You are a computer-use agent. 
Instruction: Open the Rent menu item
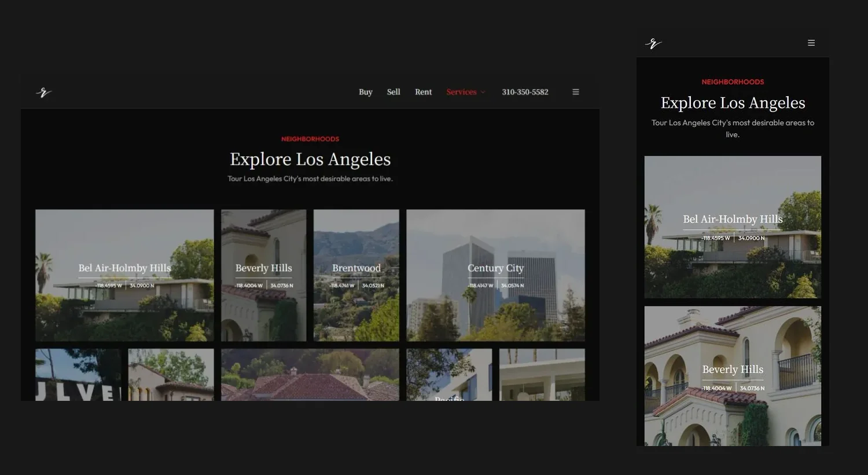tap(423, 92)
